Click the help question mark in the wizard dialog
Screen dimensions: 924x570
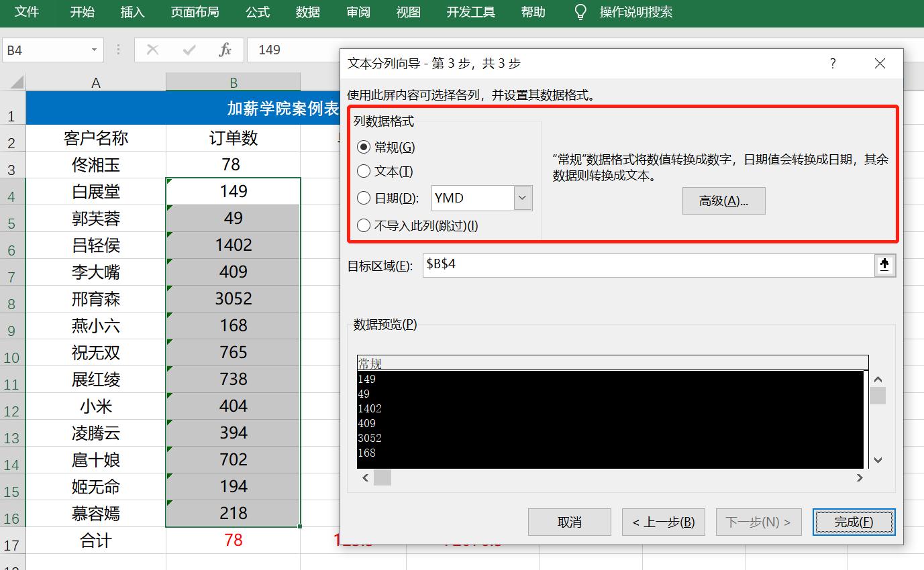tap(833, 64)
